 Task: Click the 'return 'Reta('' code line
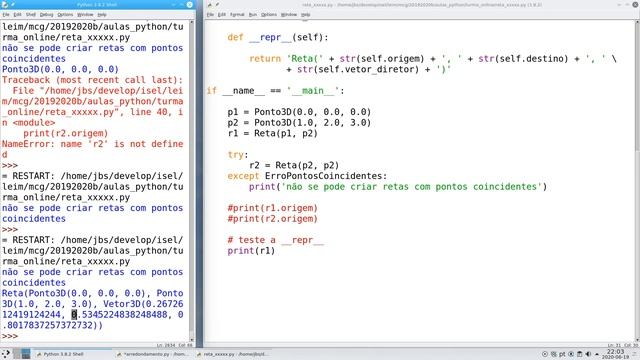433,58
